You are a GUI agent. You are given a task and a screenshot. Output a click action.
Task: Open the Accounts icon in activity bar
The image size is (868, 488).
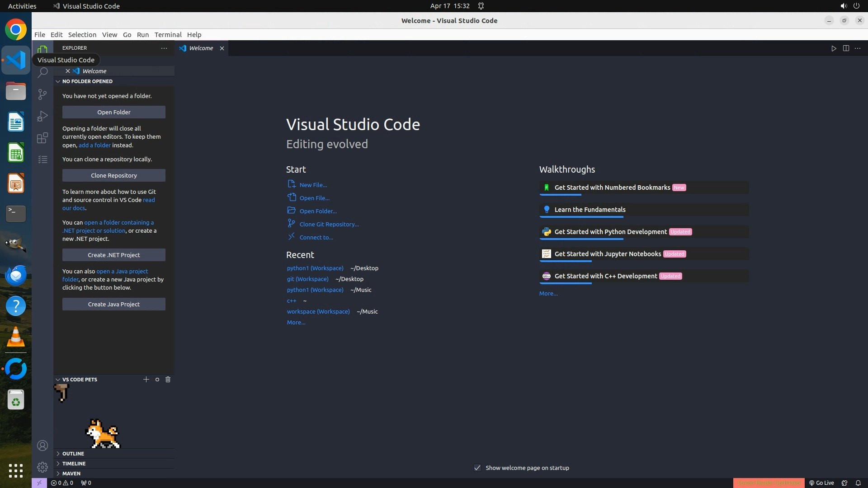click(42, 446)
